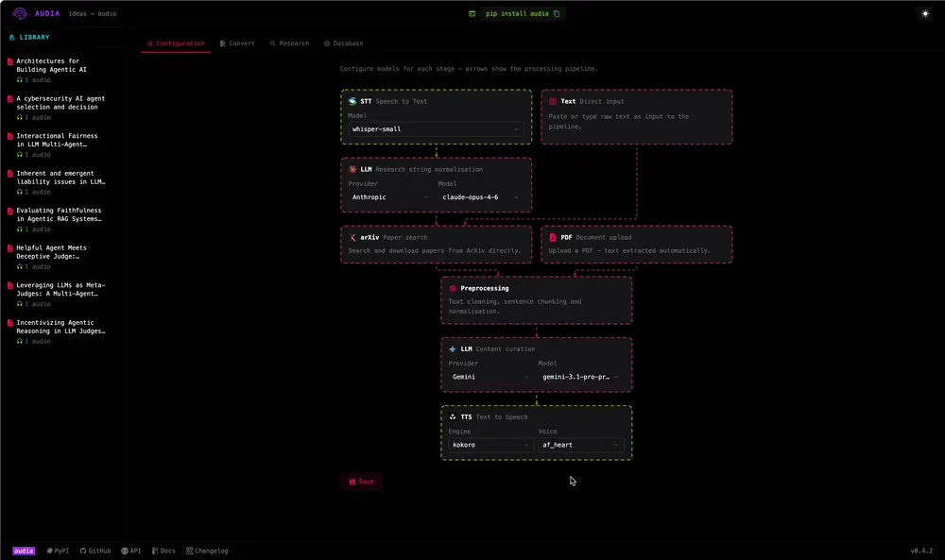Open the claude-opus-4-6 model dropdown
Image resolution: width=945 pixels, height=560 pixels.
tap(480, 197)
